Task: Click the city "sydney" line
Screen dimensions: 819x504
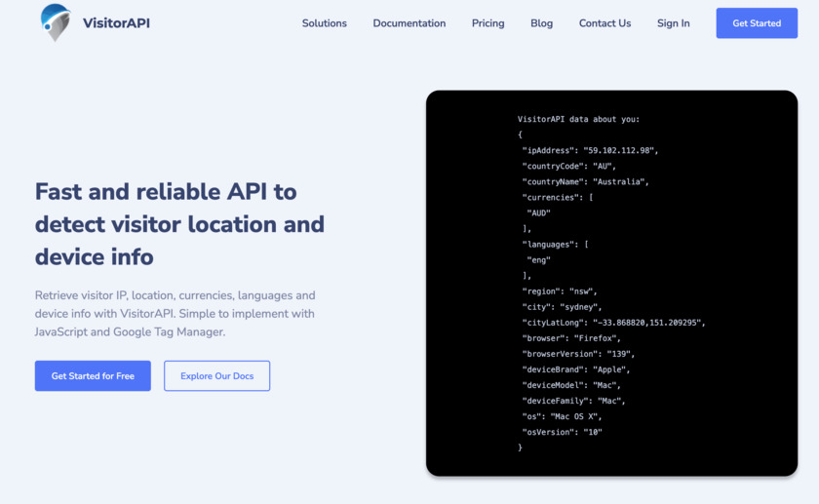Action: click(x=562, y=307)
